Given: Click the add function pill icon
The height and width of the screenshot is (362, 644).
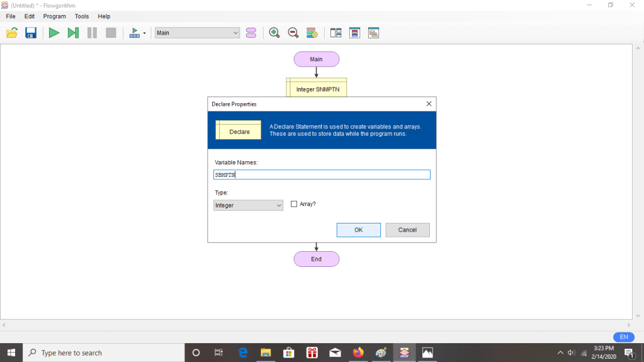Looking at the screenshot, I should [x=251, y=33].
